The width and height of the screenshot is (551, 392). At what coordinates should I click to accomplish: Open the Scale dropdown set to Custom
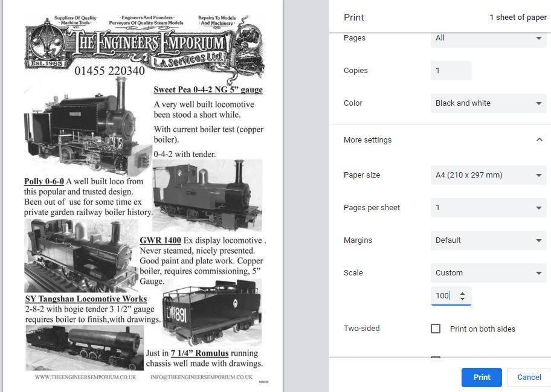[488, 273]
